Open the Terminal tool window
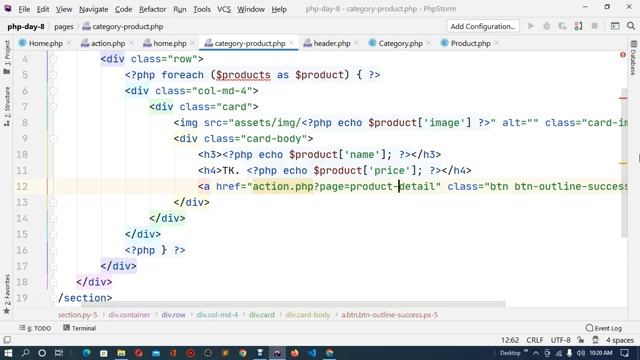 (x=79, y=328)
